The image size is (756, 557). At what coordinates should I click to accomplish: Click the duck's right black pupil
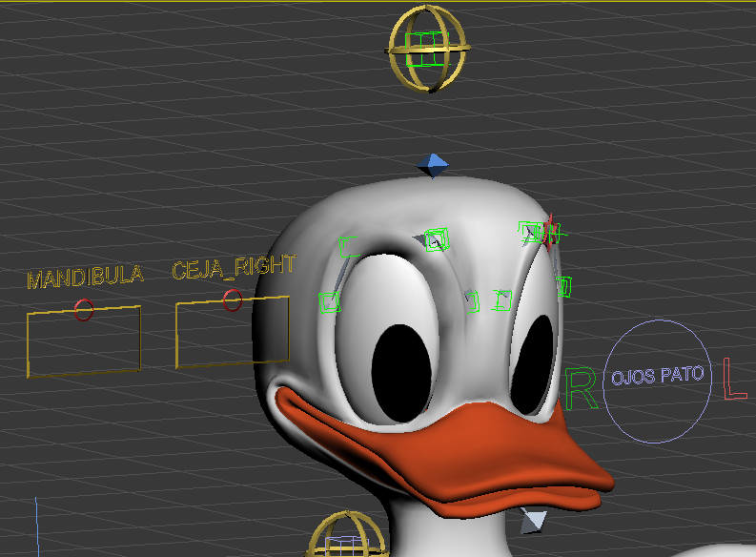click(401, 373)
